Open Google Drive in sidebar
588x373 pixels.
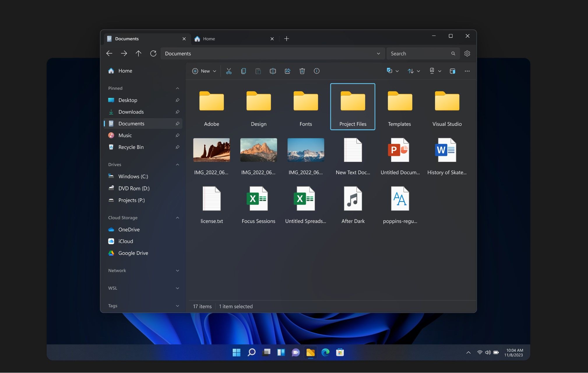pos(133,253)
